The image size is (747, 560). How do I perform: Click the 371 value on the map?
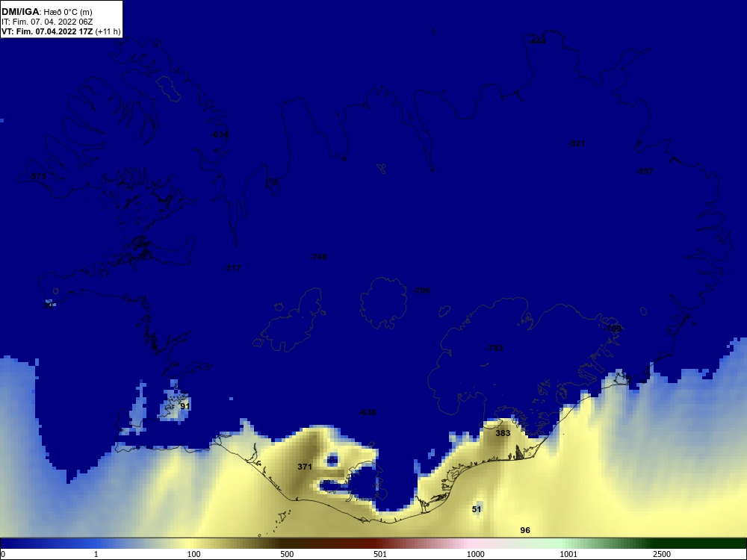point(305,467)
